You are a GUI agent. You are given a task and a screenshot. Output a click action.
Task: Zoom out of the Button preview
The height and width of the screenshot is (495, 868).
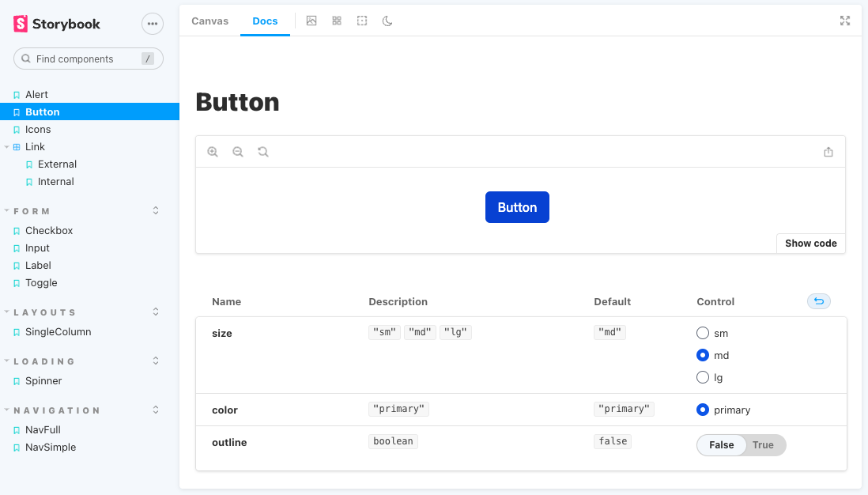click(x=238, y=151)
